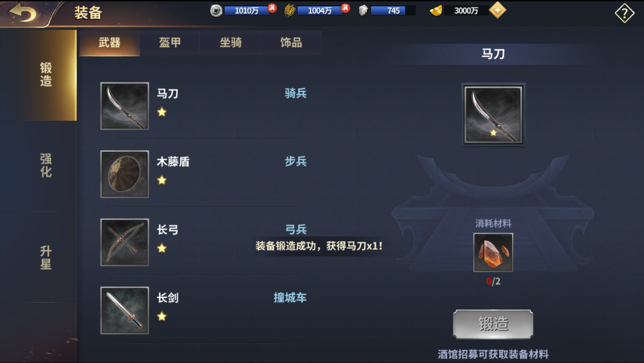Click the silver coin resource icon

pos(216,10)
